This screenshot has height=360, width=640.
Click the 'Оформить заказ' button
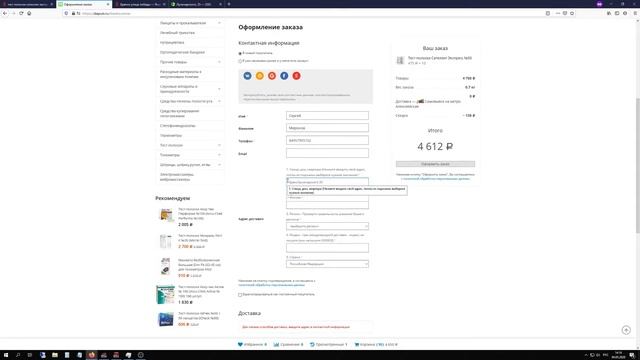click(x=435, y=164)
